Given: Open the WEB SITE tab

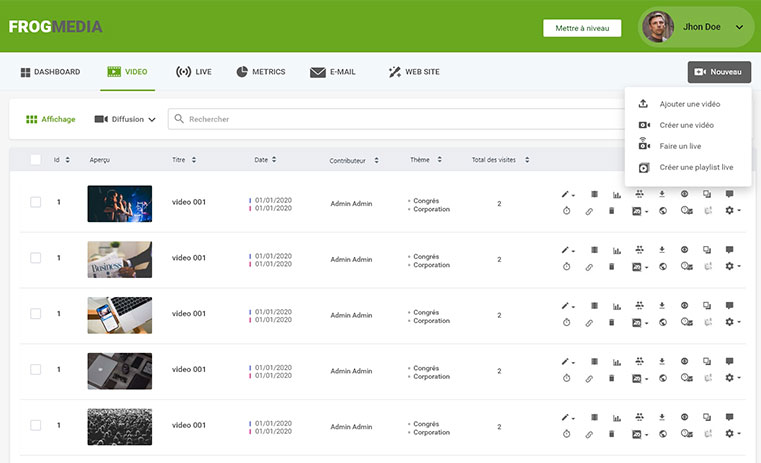Looking at the screenshot, I should 414,72.
